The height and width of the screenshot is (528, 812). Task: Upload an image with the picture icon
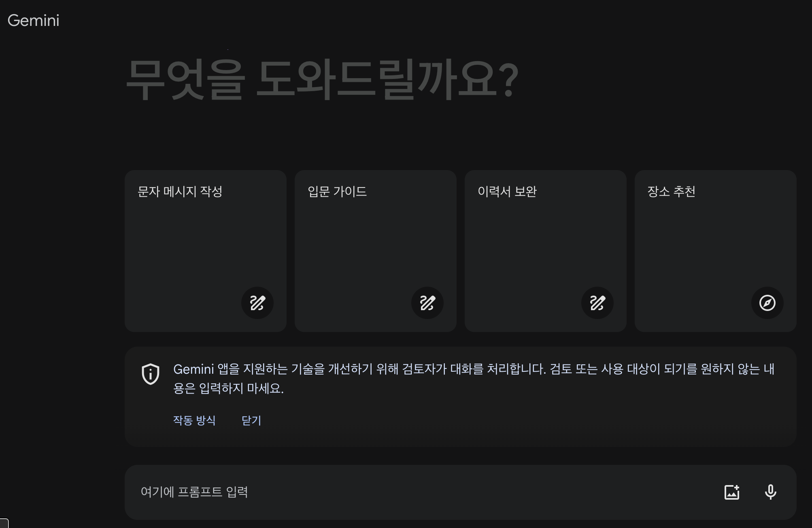(732, 492)
